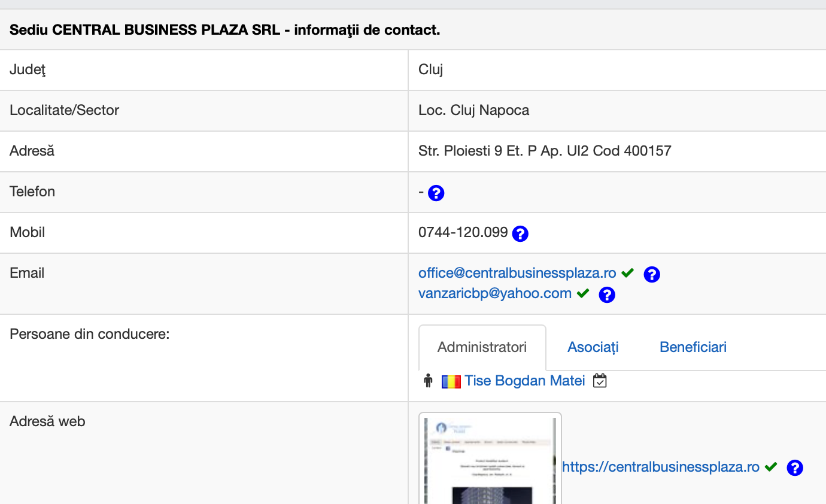
Task: Click the Judeţ label
Action: click(x=28, y=69)
